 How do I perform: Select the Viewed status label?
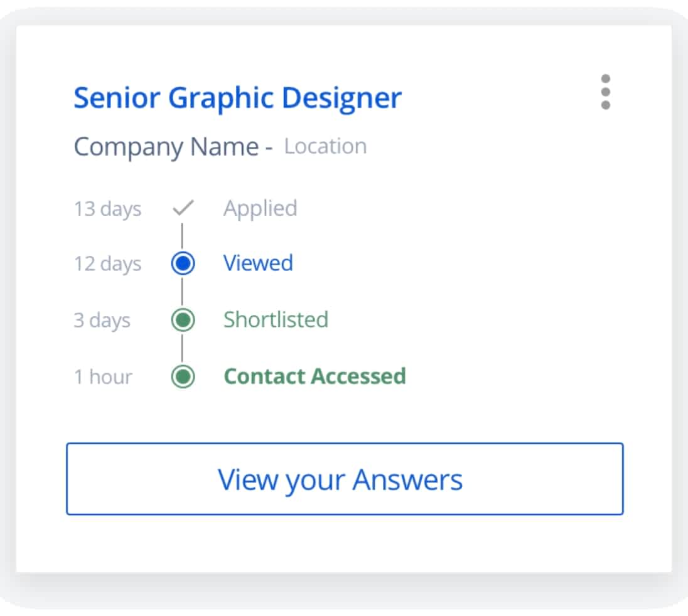[258, 263]
